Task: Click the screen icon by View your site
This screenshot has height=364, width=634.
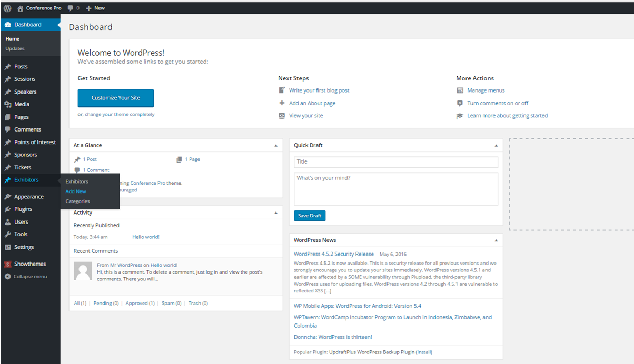Action: [x=282, y=116]
